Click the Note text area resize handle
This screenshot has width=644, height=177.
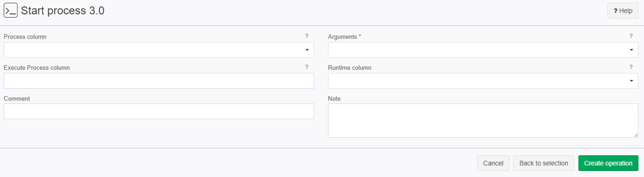(636, 135)
